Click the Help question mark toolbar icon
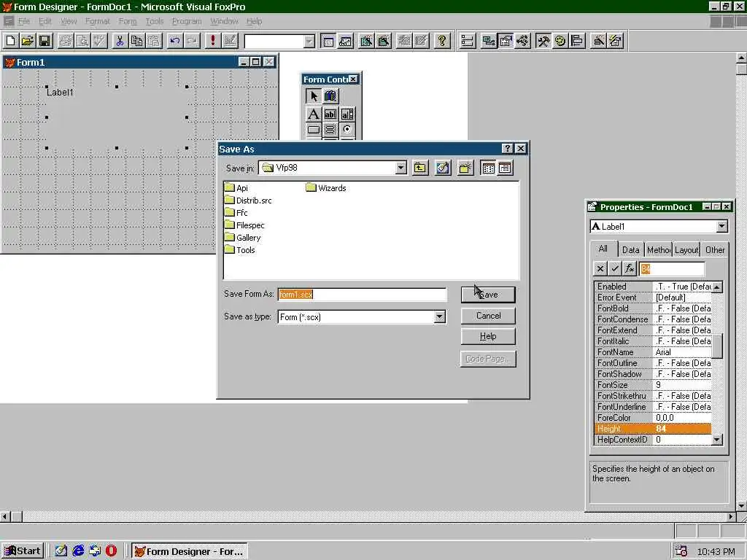747x560 pixels. click(x=441, y=41)
